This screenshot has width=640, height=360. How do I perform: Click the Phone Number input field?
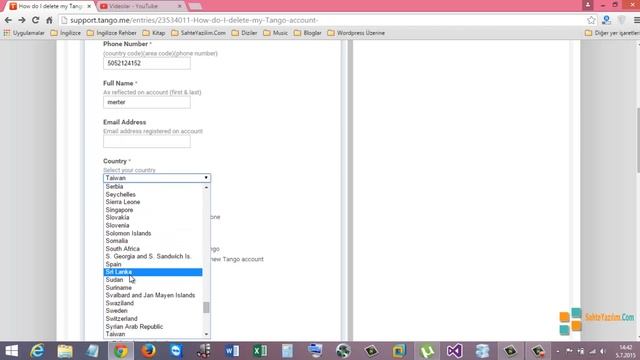point(147,63)
